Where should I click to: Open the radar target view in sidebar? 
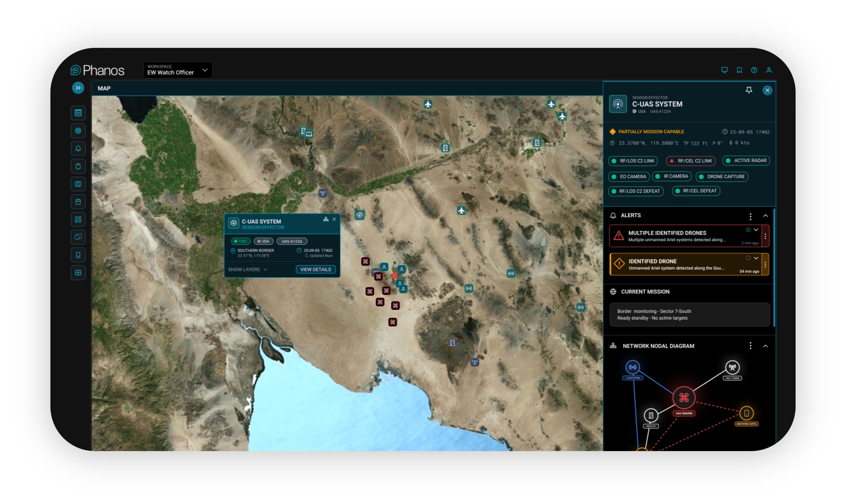click(78, 131)
